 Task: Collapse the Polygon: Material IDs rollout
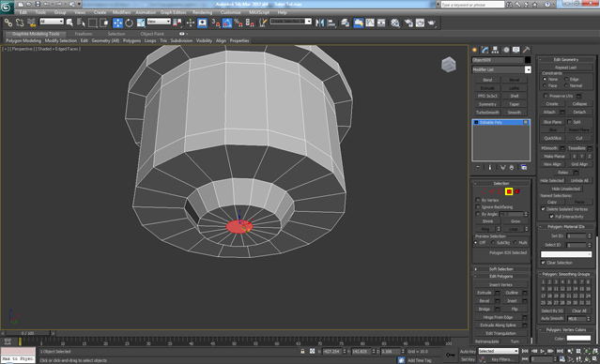566,227
